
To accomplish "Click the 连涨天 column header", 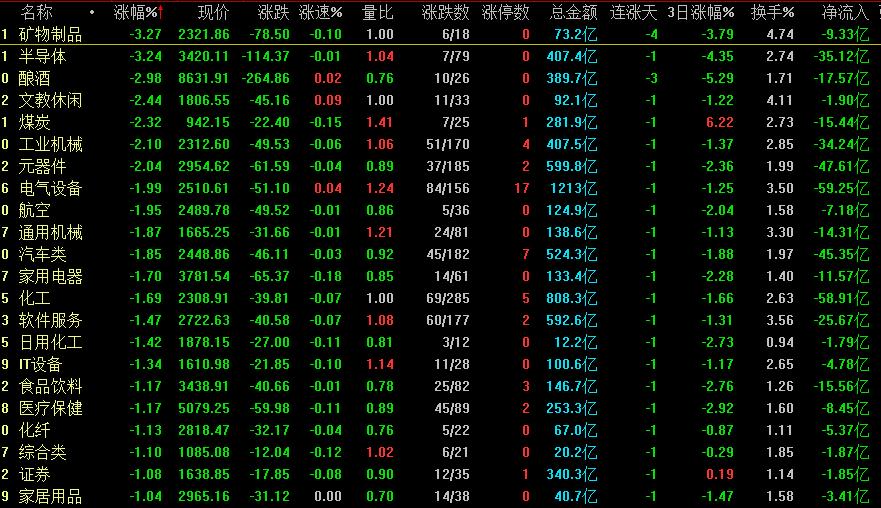I will [634, 12].
